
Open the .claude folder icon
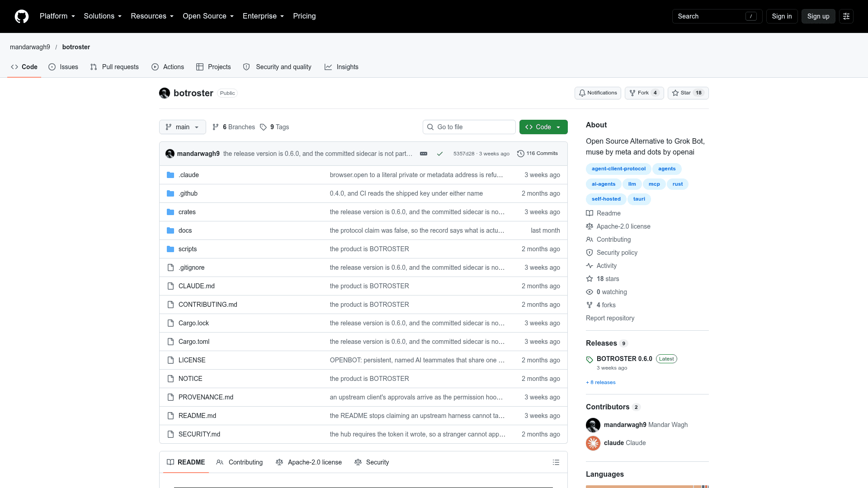click(170, 175)
